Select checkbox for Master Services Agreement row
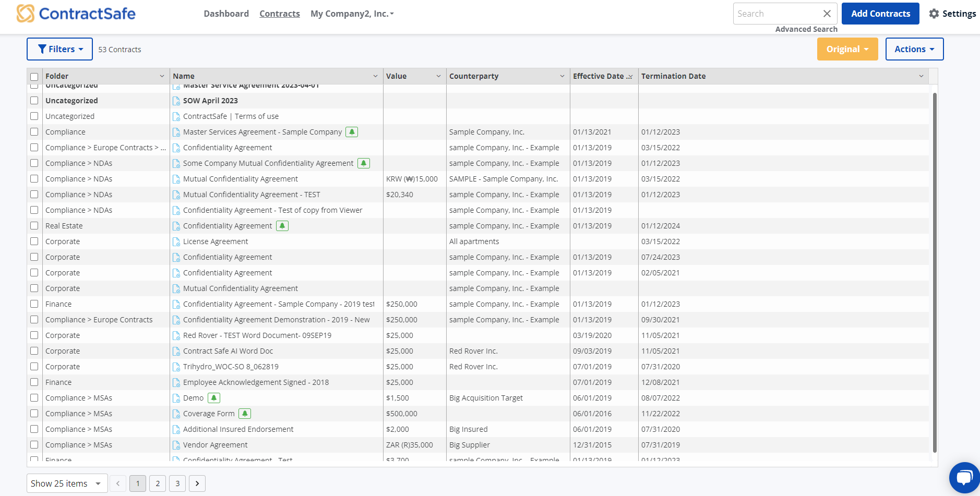Screen dimensions: 980x496 click(x=34, y=132)
